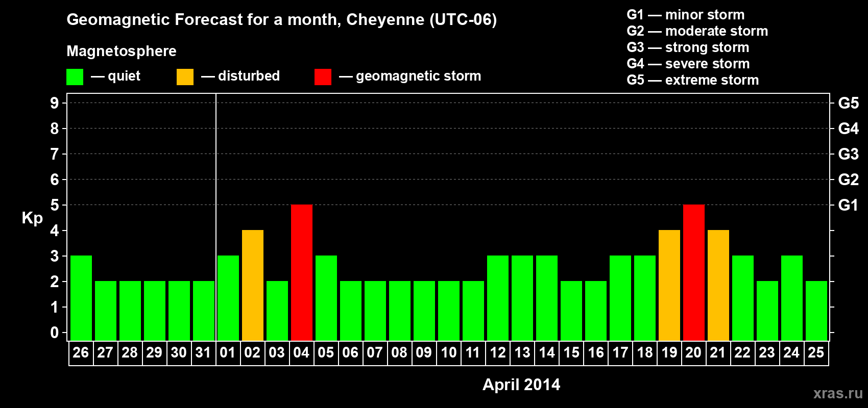Click the date label 31
The height and width of the screenshot is (408, 868).
coord(203,352)
